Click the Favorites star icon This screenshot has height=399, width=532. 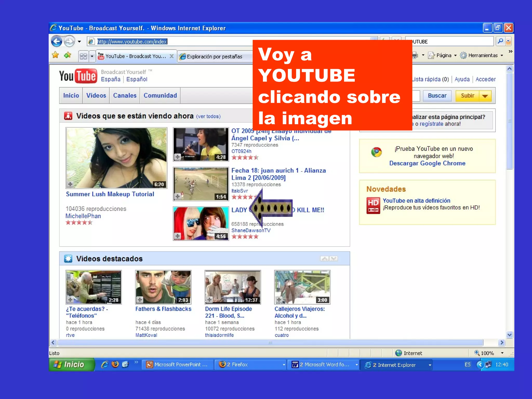[55, 55]
